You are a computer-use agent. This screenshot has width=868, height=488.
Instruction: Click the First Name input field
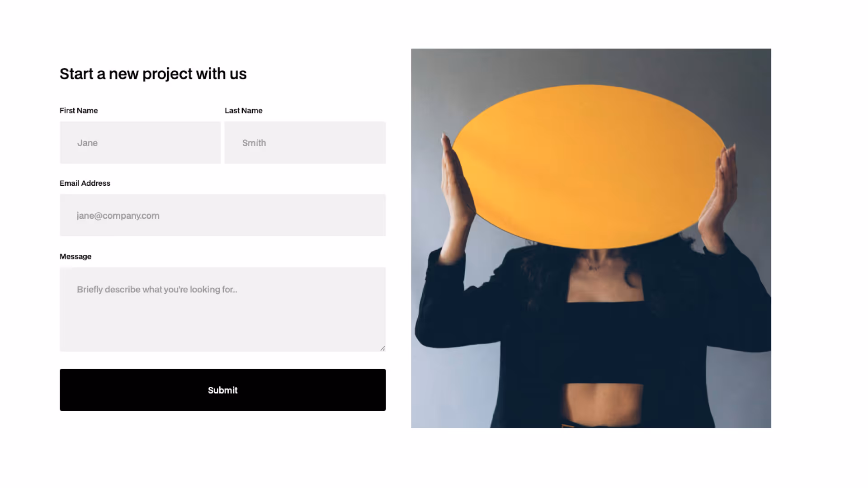pyautogui.click(x=140, y=142)
